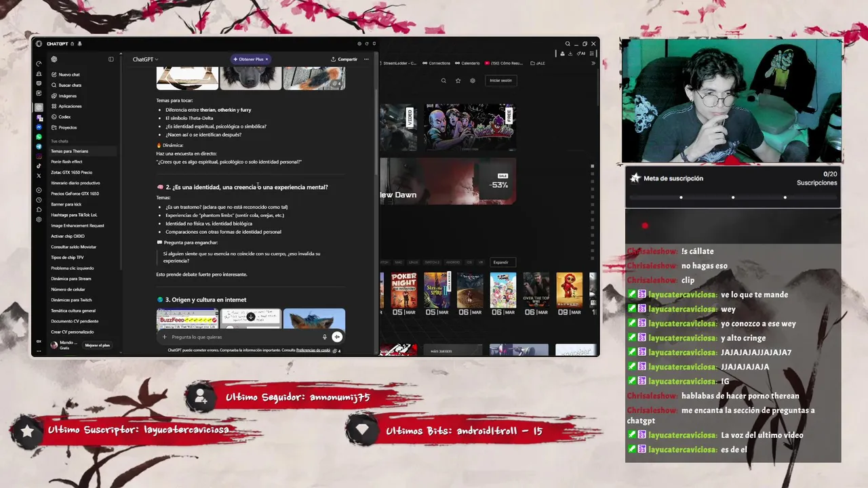Start voice mode with the waveform button
868x488 pixels.
[x=337, y=337]
